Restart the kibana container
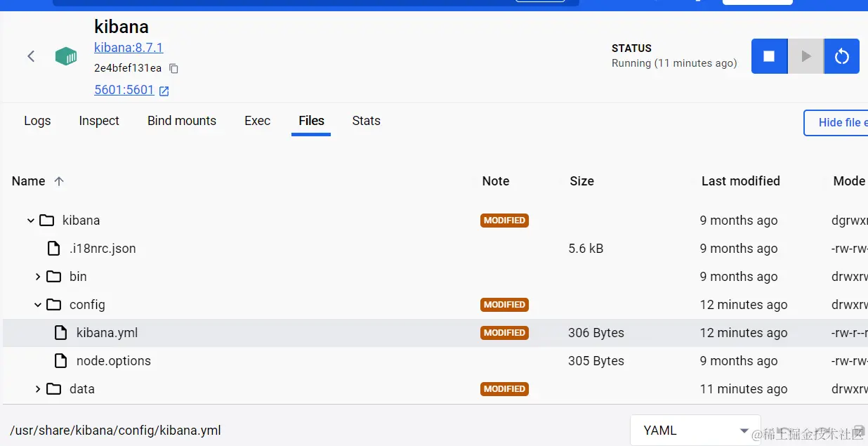The image size is (868, 446). coord(841,56)
